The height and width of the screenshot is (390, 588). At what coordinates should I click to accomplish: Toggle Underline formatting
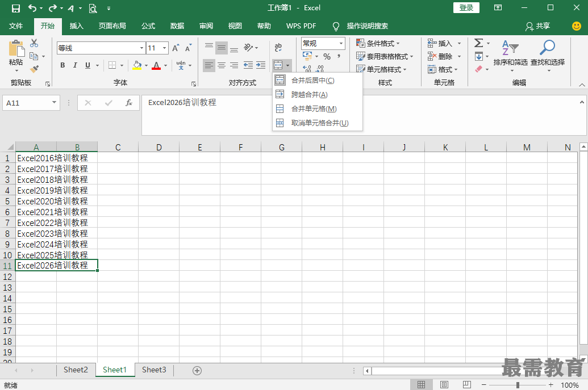click(87, 65)
